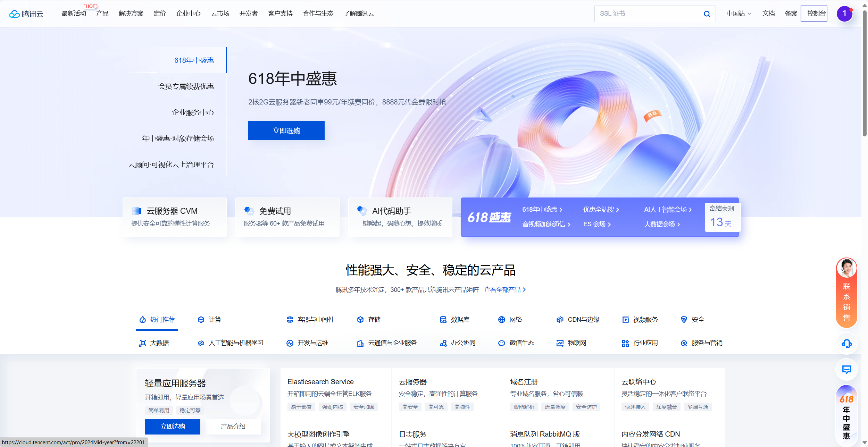Select the 年中盛惠·对象存储会场 banner tab

(x=178, y=138)
